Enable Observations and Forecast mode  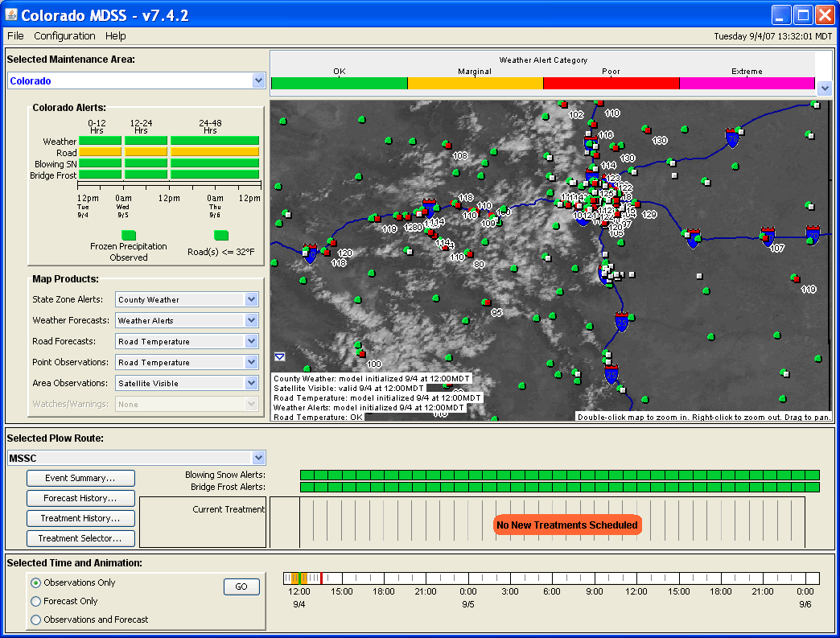point(35,619)
